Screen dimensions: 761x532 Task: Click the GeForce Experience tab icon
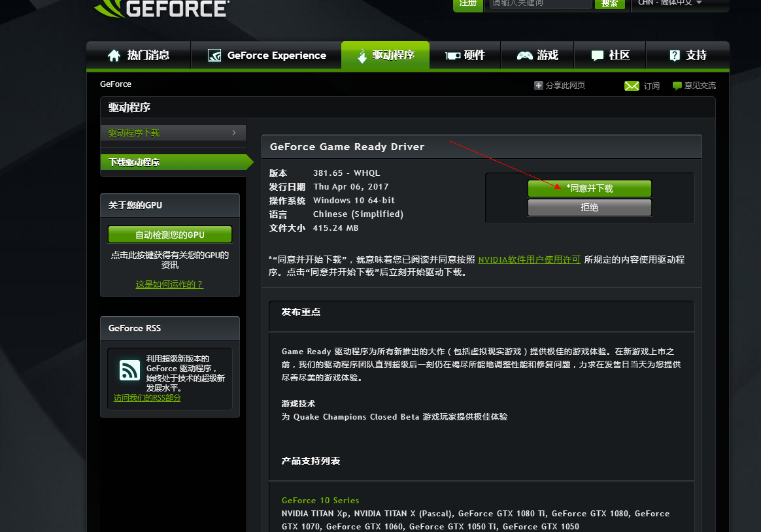point(214,56)
